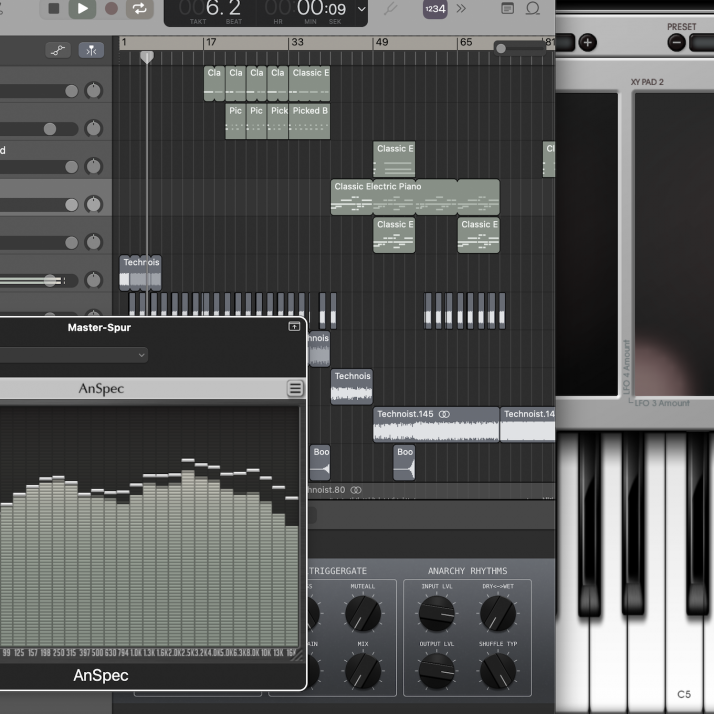Image resolution: width=714 pixels, height=714 pixels.
Task: Click the automation curve button
Action: [58, 50]
